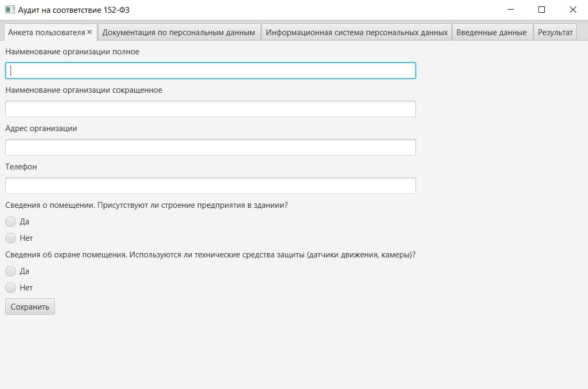588x389 pixels.
Task: Choose Нет for Сведения о помещении question
Action: click(x=19, y=238)
